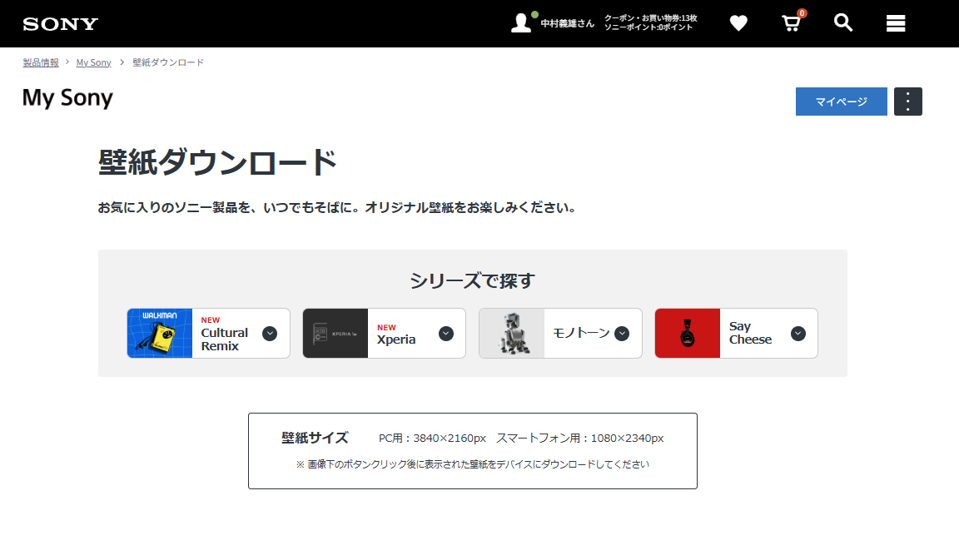Click the note about downloading wallpaper to device
Image resolution: width=959 pixels, height=560 pixels.
pyautogui.click(x=472, y=464)
